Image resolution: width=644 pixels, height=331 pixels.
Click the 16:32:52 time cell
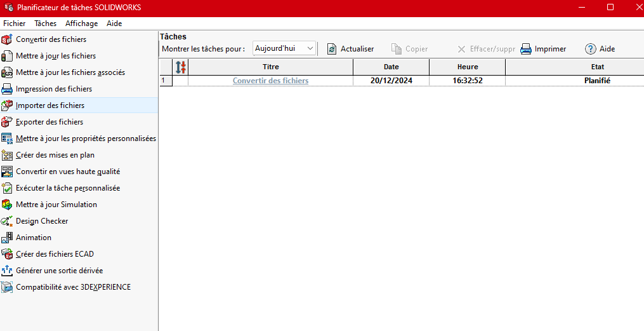coord(468,81)
